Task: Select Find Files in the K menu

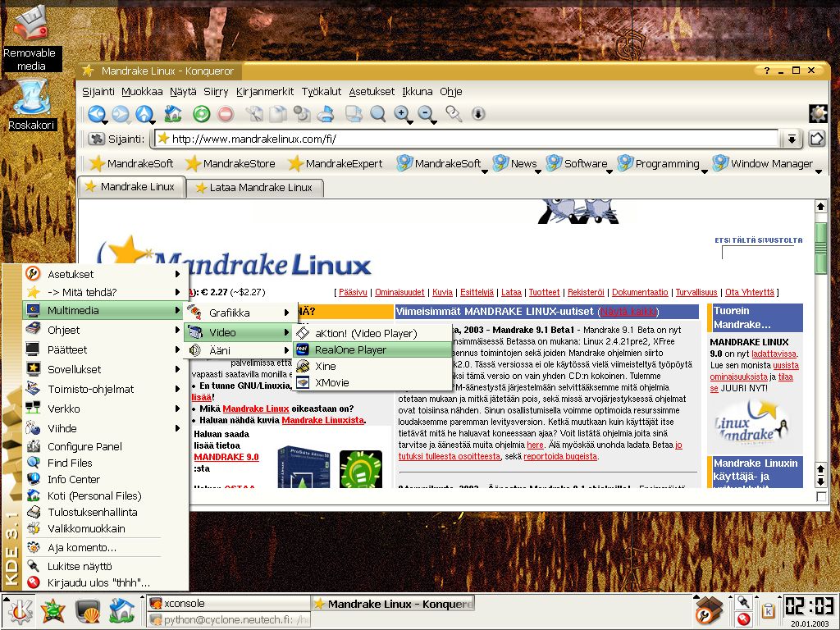Action: point(103,463)
